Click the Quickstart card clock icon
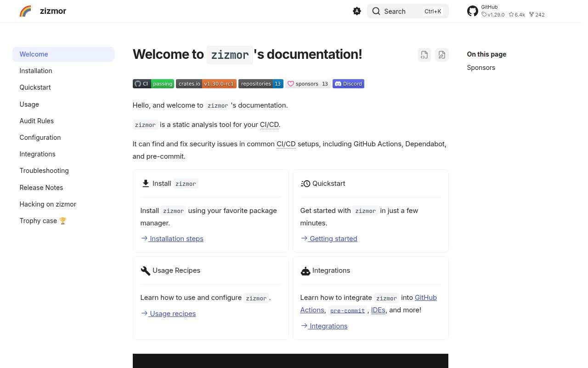The height and width of the screenshot is (368, 588). pos(305,184)
